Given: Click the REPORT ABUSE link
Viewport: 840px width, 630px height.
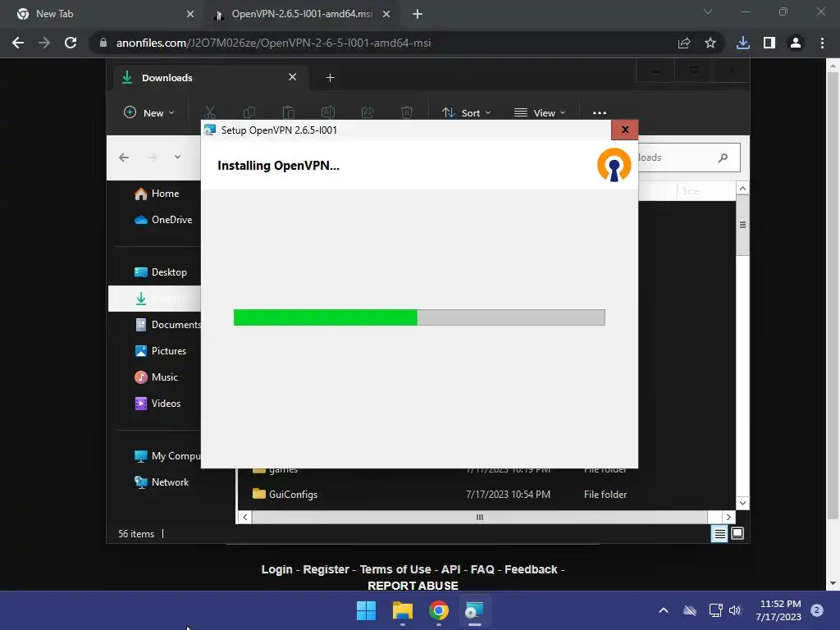Looking at the screenshot, I should tap(413, 586).
